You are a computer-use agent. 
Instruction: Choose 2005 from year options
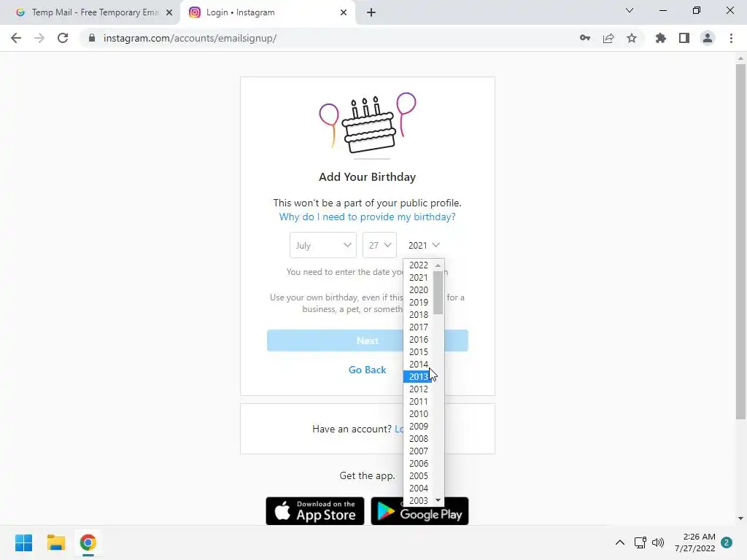coord(418,475)
